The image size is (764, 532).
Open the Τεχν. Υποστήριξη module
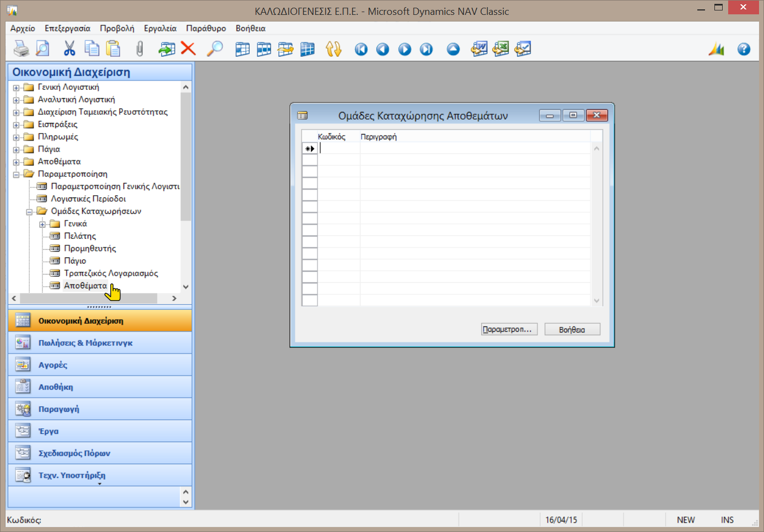tap(100, 475)
